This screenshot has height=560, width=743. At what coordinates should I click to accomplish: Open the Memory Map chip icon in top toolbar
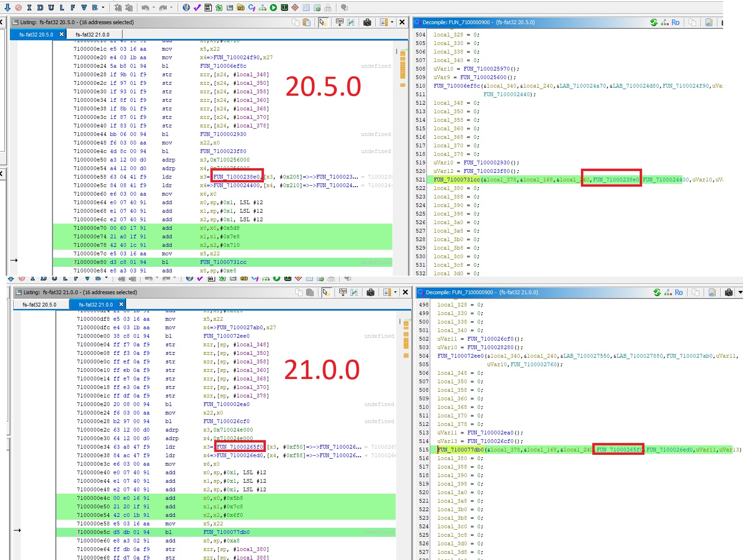(284, 8)
